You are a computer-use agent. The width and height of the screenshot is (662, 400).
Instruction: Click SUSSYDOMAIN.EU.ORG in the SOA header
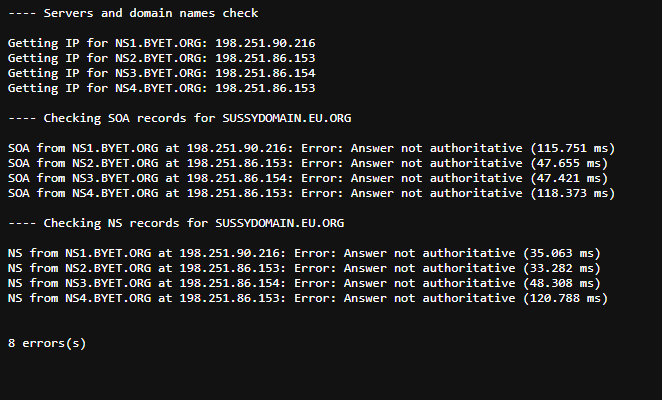click(x=287, y=118)
